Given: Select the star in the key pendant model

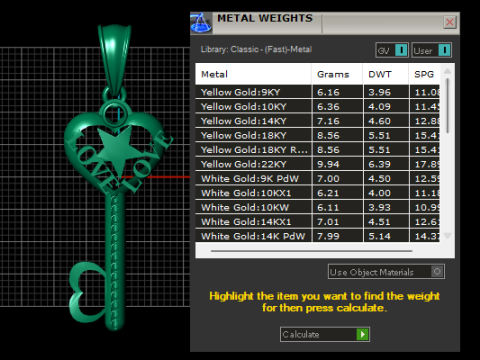Looking at the screenshot, I should pos(118,149).
